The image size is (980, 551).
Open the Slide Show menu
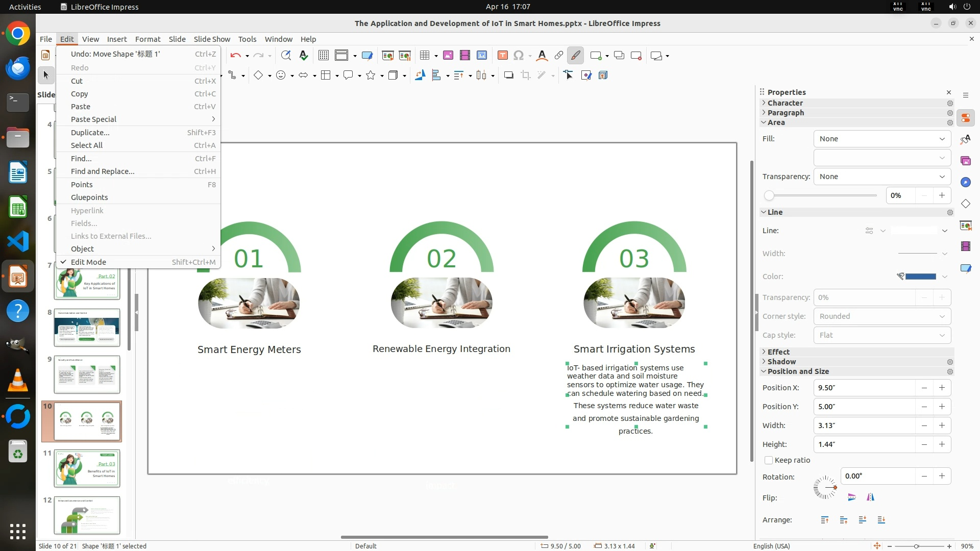(211, 39)
